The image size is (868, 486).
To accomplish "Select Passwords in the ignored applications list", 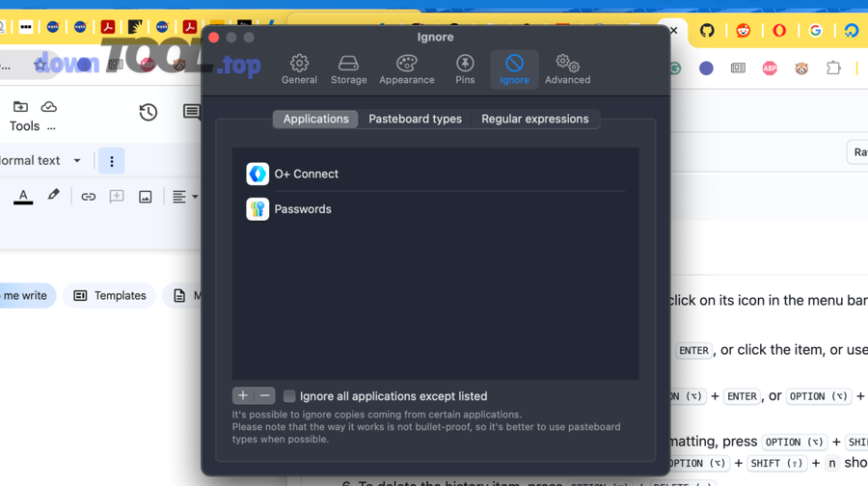I will click(303, 209).
